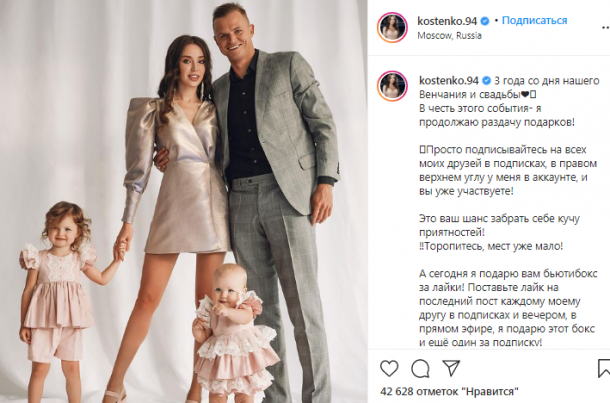The width and height of the screenshot is (610, 403).
Task: Click verified badge in post header
Action: [485, 21]
